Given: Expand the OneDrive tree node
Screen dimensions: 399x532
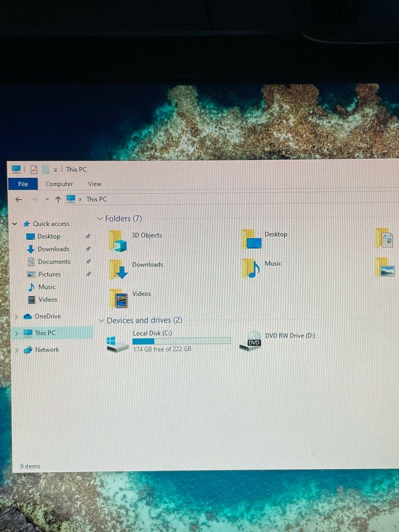Looking at the screenshot, I should [16, 316].
